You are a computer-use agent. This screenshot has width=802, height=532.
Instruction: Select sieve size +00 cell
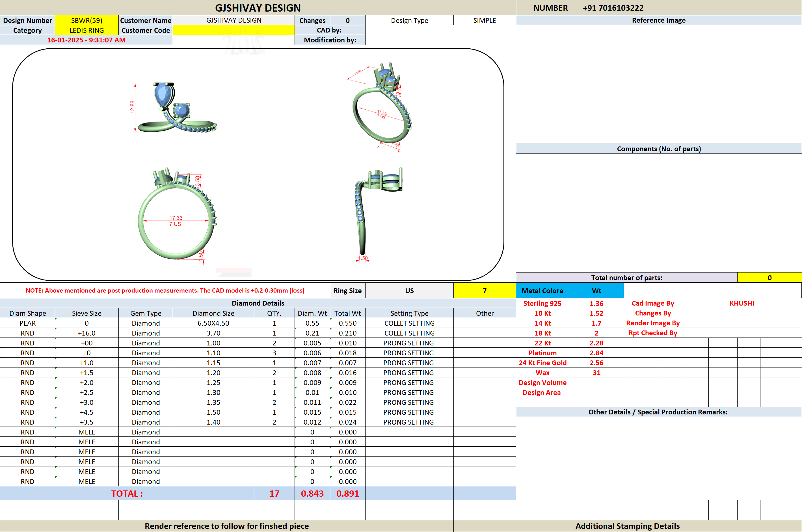tap(87, 343)
